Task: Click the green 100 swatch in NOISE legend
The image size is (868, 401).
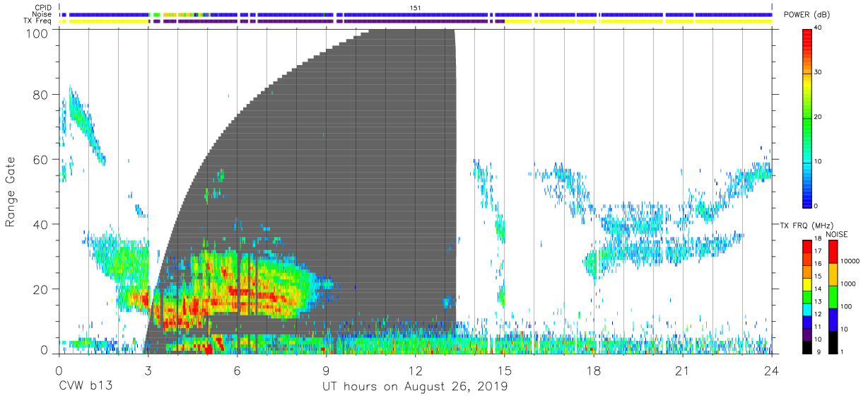Action: coord(833,297)
